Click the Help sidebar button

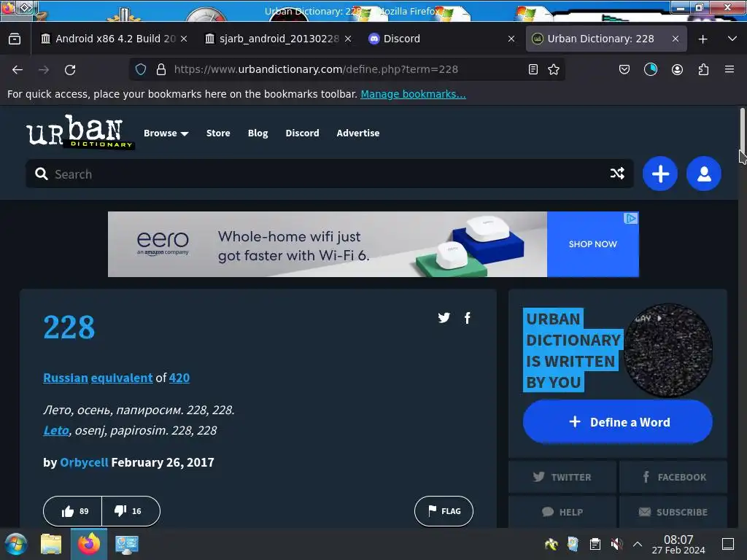click(x=562, y=512)
